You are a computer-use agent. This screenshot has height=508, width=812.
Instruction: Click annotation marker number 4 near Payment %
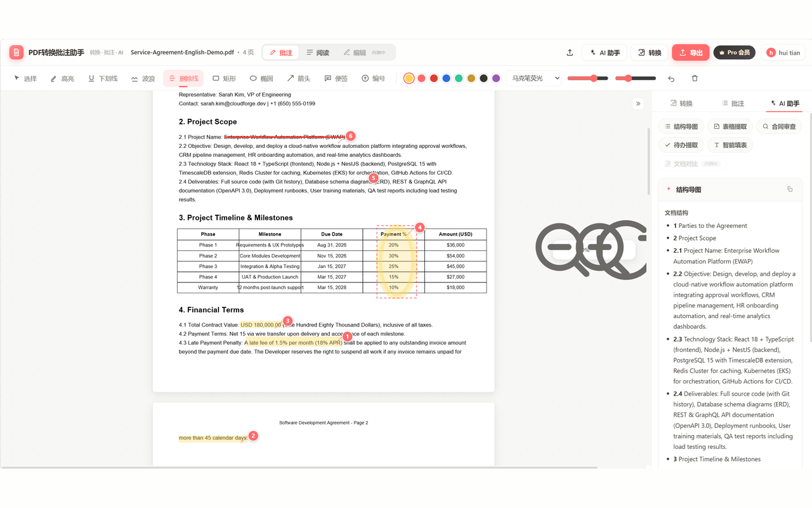[x=419, y=227]
